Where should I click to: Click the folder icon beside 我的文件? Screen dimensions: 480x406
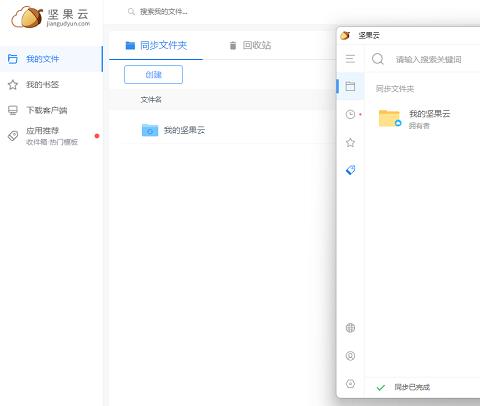point(12,59)
